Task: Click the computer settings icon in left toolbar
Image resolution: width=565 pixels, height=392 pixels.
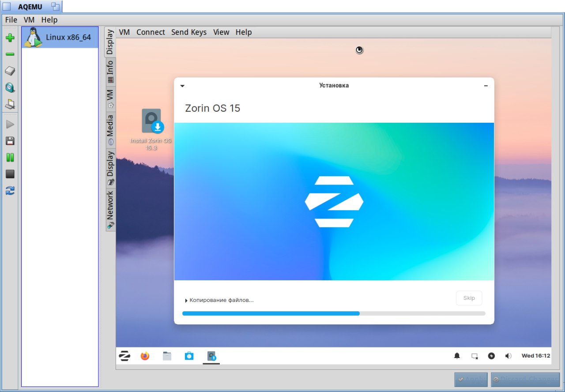Action: pos(10,105)
